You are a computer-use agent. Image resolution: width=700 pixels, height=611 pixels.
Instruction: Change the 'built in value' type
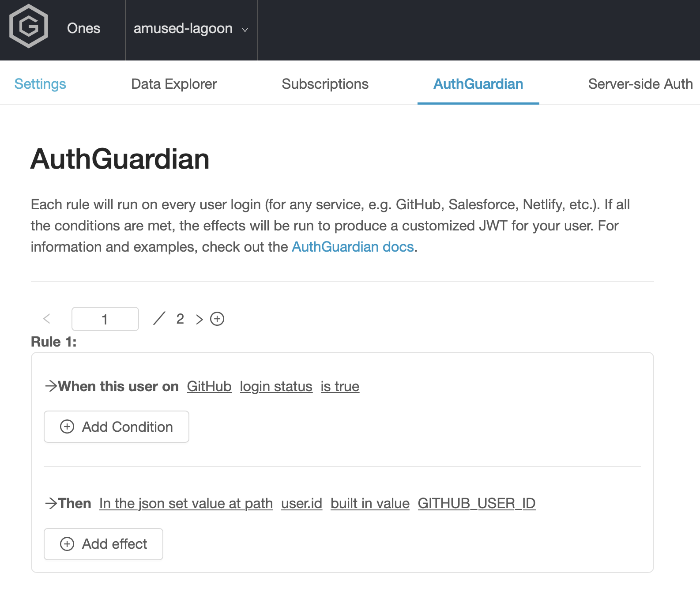[370, 503]
